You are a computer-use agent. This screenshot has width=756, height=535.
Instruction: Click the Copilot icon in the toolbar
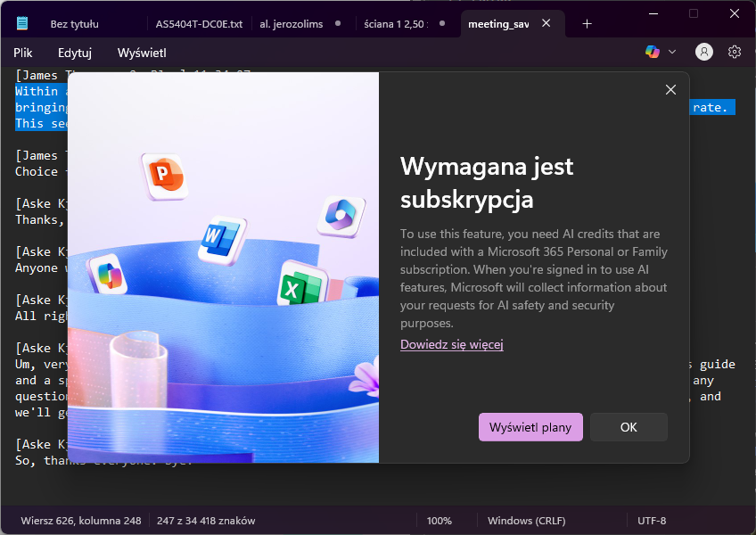653,52
